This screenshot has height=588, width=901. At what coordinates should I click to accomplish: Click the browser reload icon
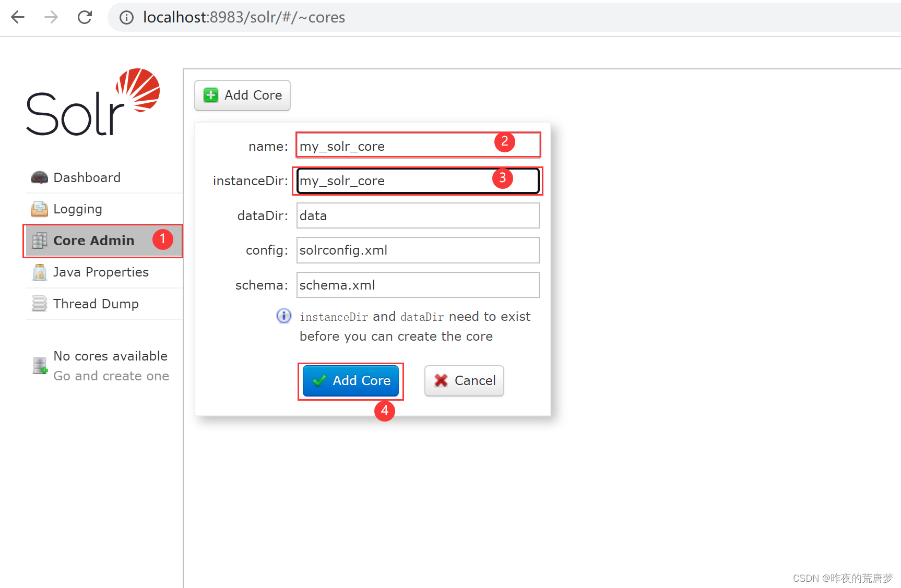85,17
